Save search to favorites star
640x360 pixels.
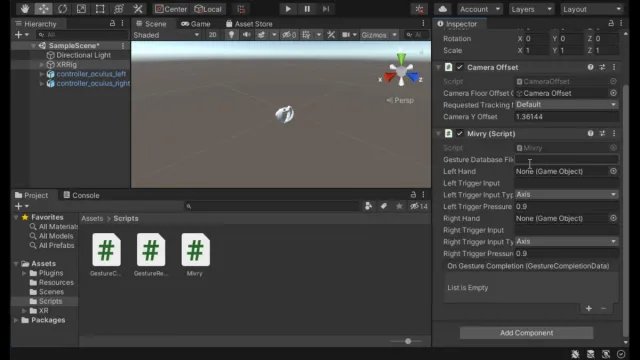(399, 207)
